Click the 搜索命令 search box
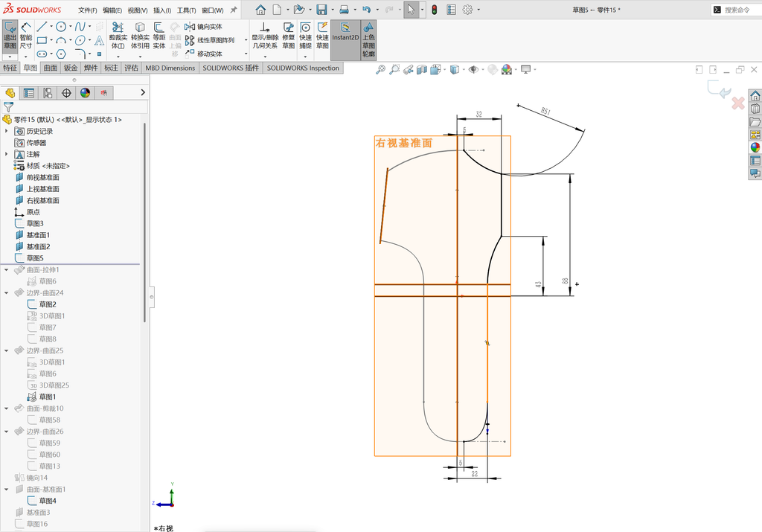 pyautogui.click(x=736, y=10)
